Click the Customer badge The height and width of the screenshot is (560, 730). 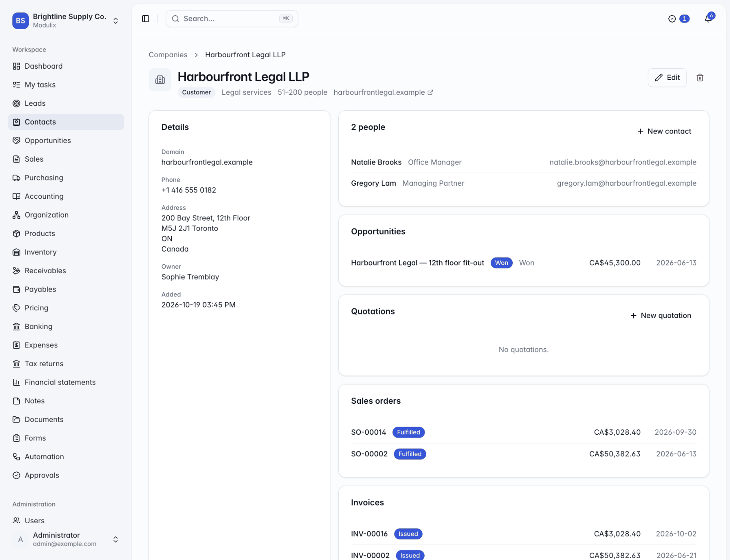coord(196,92)
